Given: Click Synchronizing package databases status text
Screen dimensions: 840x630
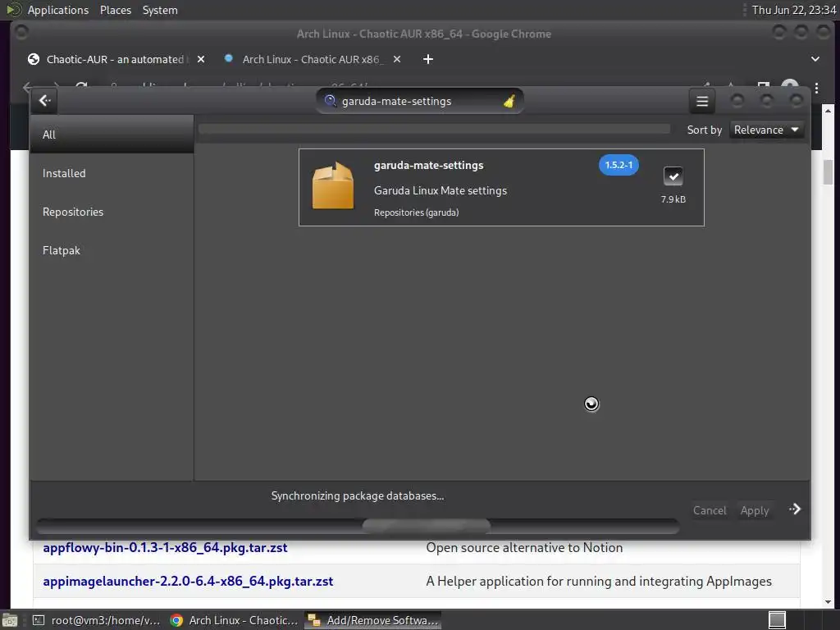Looking at the screenshot, I should (x=358, y=495).
